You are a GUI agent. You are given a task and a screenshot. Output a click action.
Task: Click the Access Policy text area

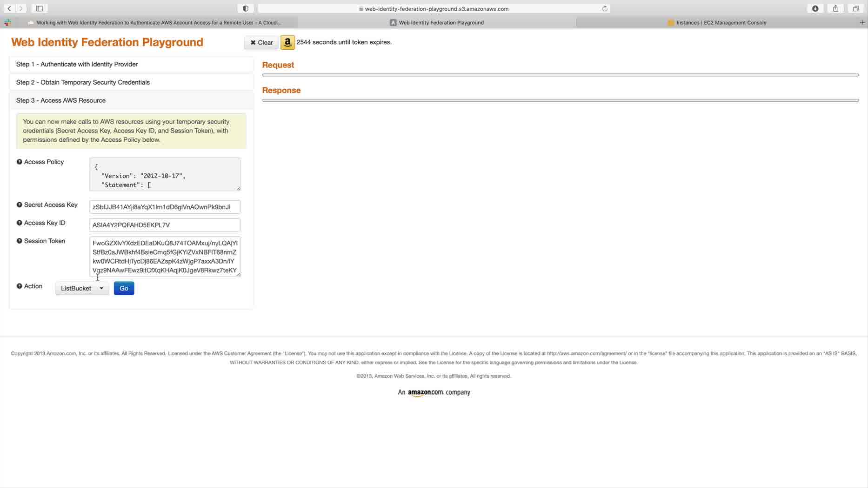[165, 174]
